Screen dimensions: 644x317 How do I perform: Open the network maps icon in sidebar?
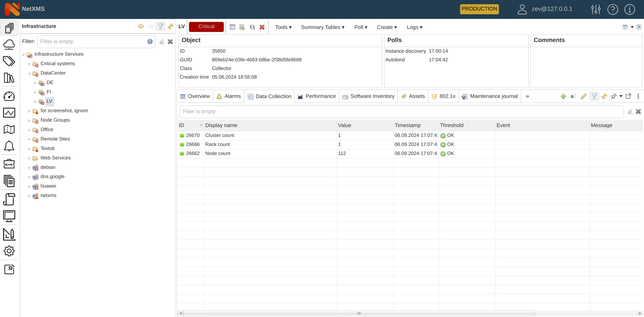pos(9,129)
